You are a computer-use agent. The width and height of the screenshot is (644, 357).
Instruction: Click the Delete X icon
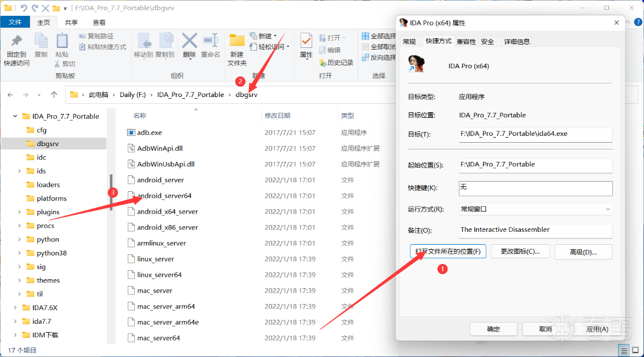point(189,41)
